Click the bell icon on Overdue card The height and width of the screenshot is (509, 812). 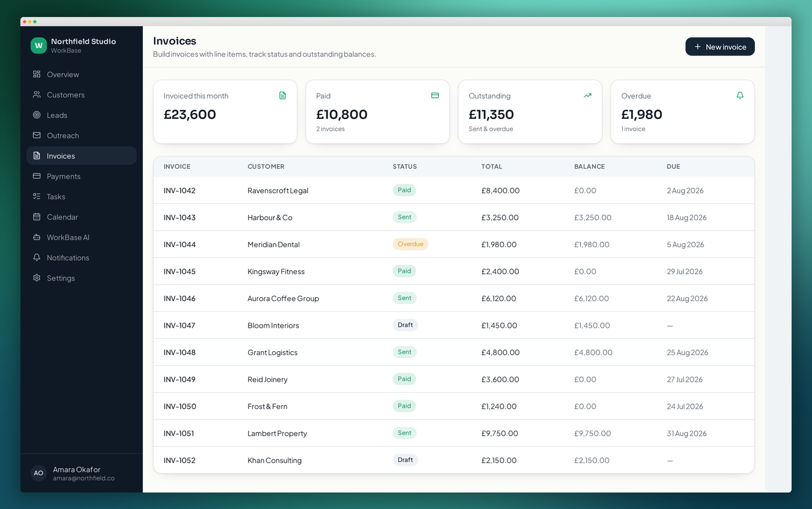coord(740,96)
